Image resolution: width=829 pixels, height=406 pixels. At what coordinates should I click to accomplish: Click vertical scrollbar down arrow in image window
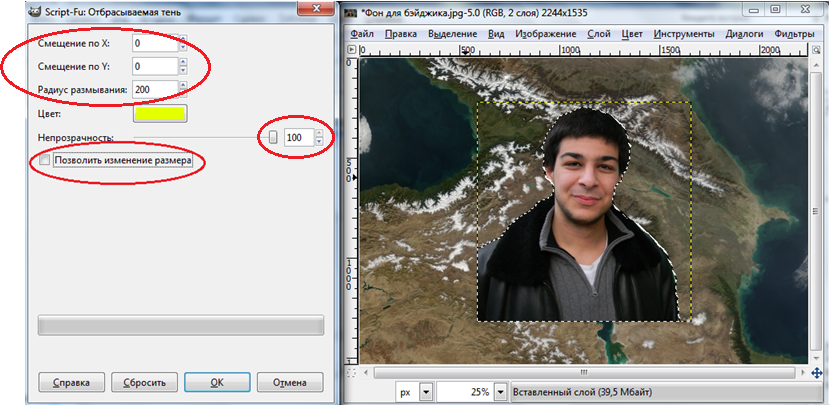(x=816, y=359)
